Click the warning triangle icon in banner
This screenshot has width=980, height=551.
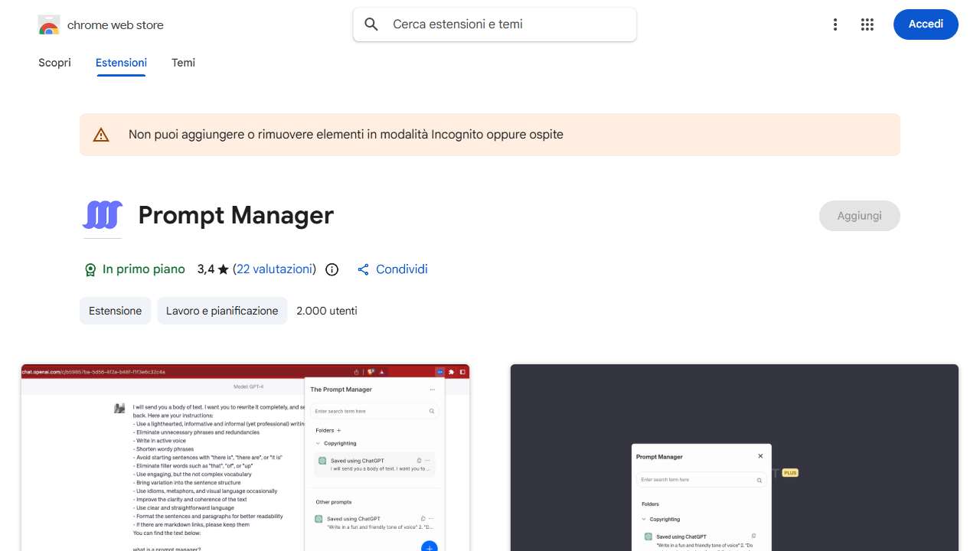101,135
